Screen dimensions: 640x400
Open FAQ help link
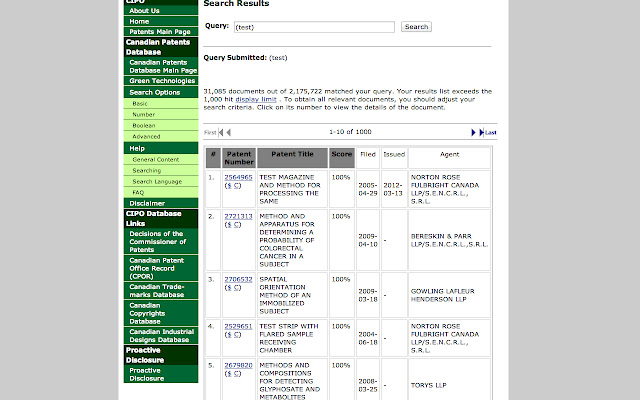point(161,193)
